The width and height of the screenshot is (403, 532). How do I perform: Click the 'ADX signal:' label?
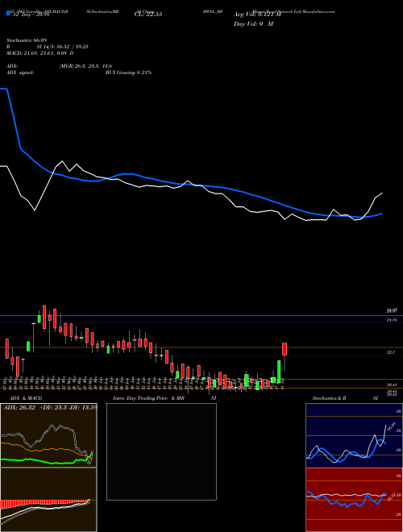[x=20, y=73]
